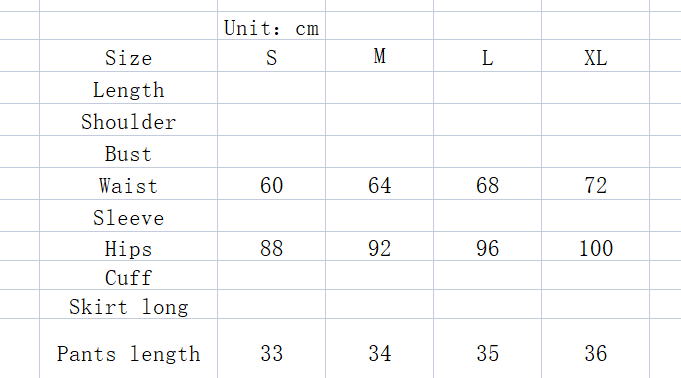Click the Sleeve row label cell
Screen dimensions: 681x378
point(129,216)
